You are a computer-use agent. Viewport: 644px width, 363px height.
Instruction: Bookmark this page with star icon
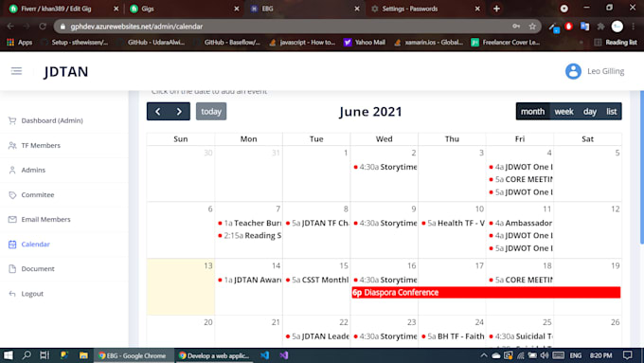pyautogui.click(x=532, y=27)
